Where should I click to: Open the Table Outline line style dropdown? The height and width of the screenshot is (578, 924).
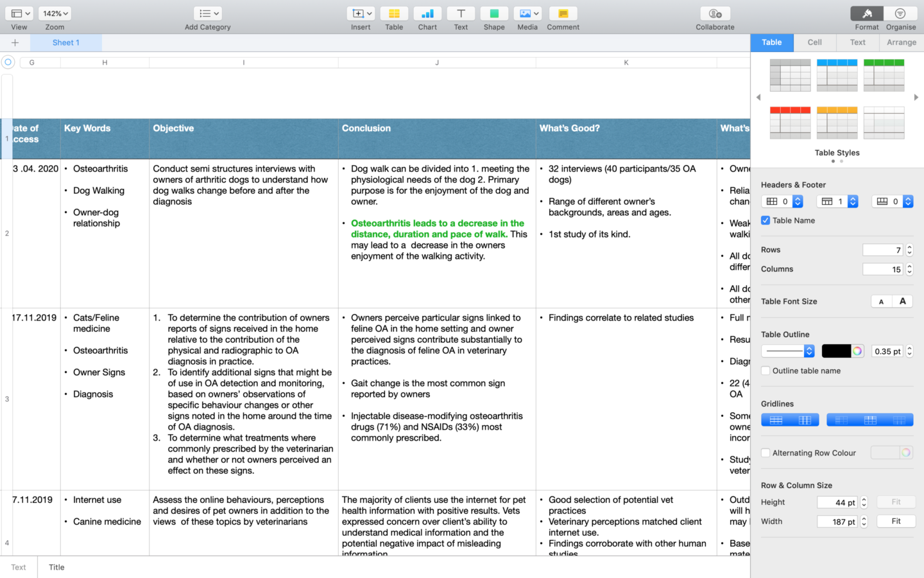pyautogui.click(x=788, y=351)
